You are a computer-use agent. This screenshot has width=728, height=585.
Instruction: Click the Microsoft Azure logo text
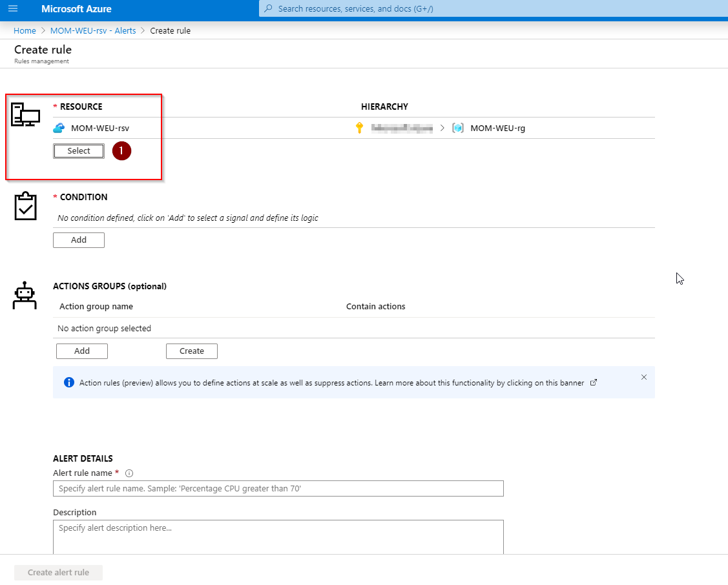[x=76, y=9]
